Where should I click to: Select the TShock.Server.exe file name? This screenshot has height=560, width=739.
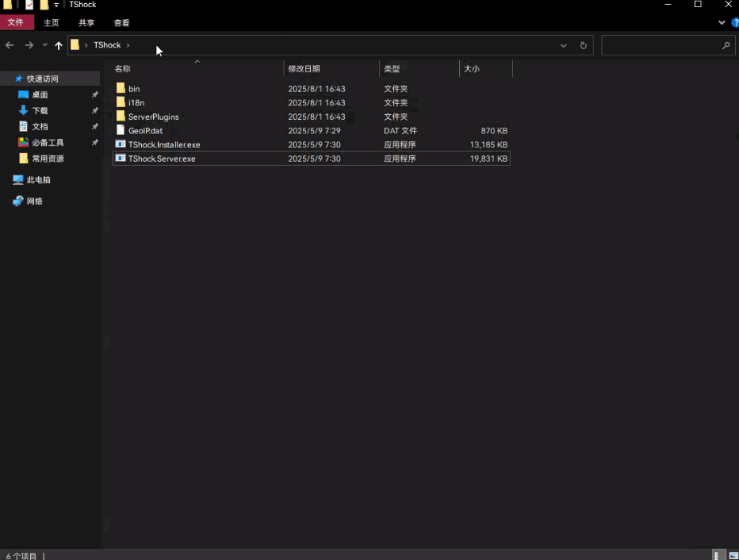[162, 159]
